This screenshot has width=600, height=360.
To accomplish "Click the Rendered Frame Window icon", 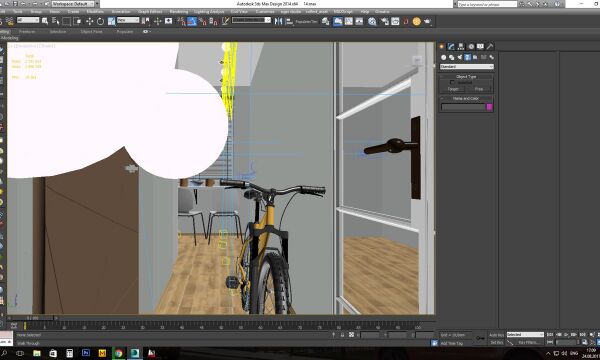I will [x=395, y=21].
